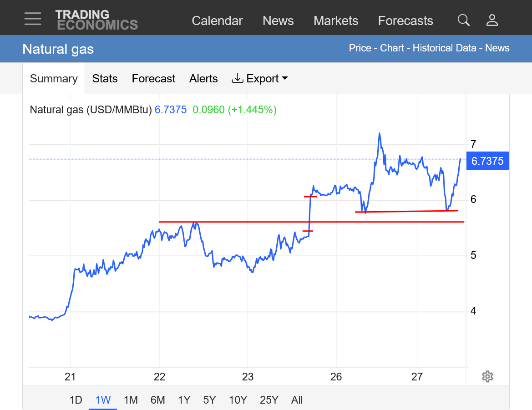Open the Forecast tab
The image size is (532, 410).
tap(153, 79)
